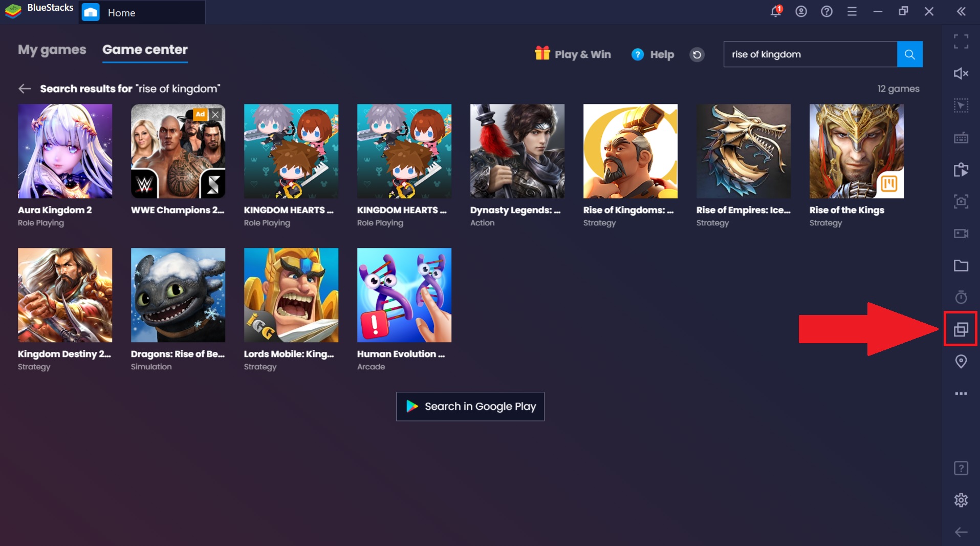Click the 'Arcade' genre label
Image resolution: width=980 pixels, height=546 pixels.
tap(371, 367)
